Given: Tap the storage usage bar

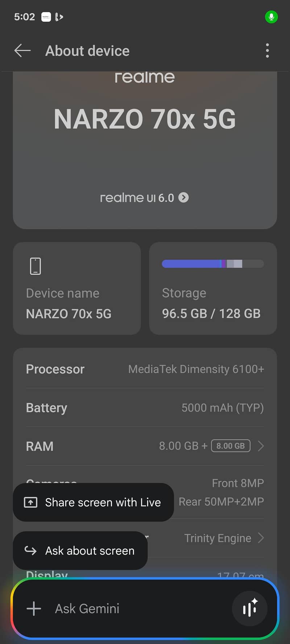Looking at the screenshot, I should pyautogui.click(x=212, y=264).
